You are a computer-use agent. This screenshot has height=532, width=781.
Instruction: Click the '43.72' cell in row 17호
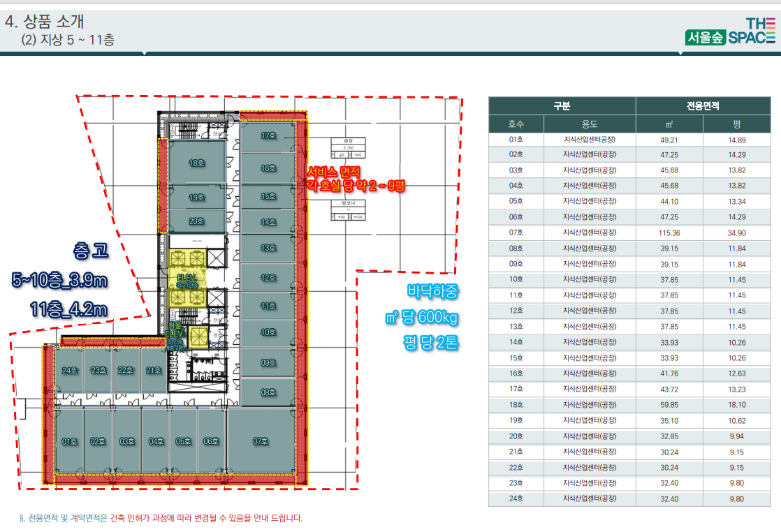pos(669,389)
